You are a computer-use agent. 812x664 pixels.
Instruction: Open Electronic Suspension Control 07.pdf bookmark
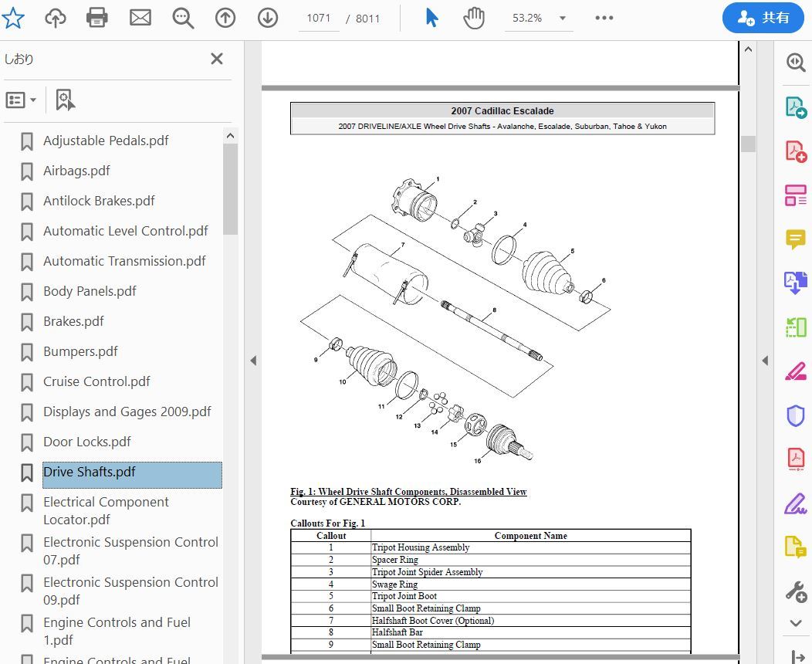point(130,551)
